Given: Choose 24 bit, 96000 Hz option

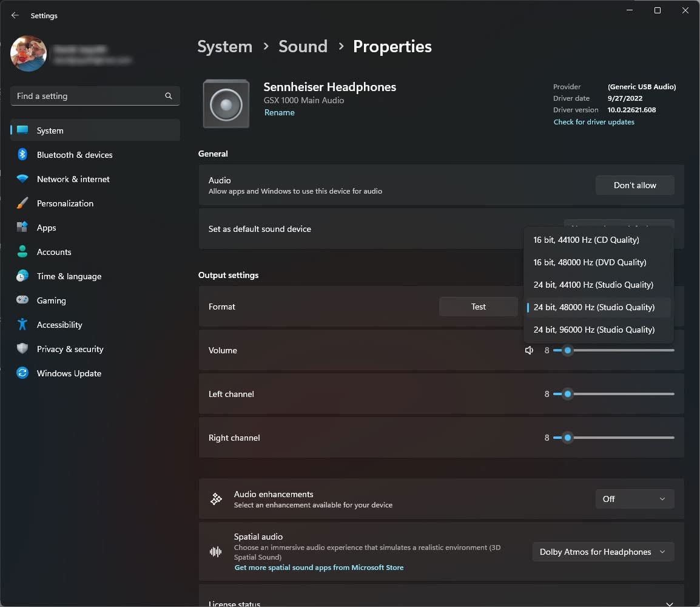Looking at the screenshot, I should click(x=594, y=330).
